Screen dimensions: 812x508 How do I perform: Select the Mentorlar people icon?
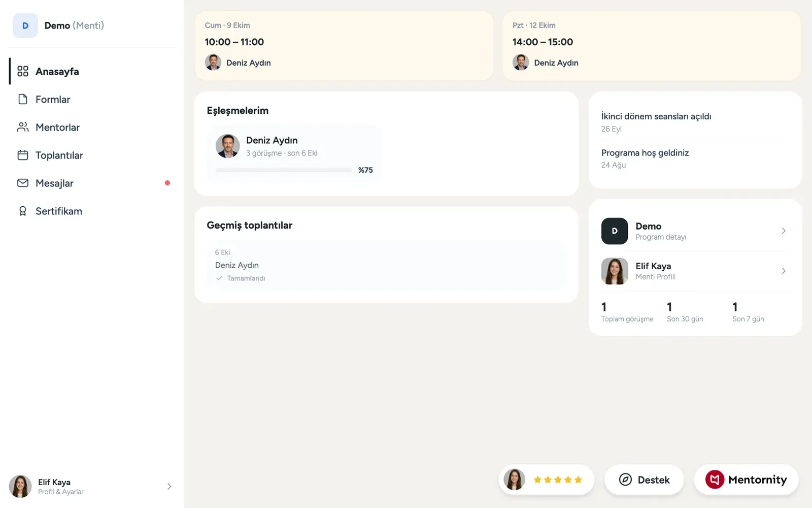point(23,127)
